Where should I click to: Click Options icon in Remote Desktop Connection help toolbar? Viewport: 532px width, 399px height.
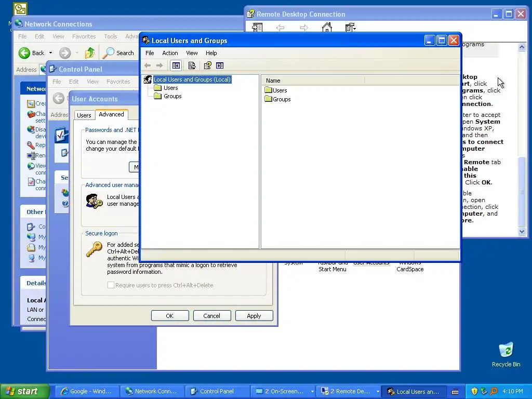click(350, 28)
